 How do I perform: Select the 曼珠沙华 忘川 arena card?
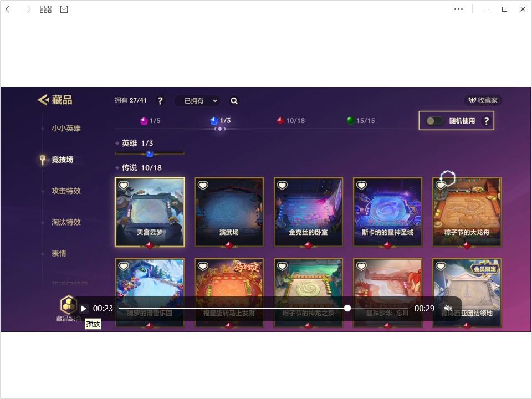388,293
